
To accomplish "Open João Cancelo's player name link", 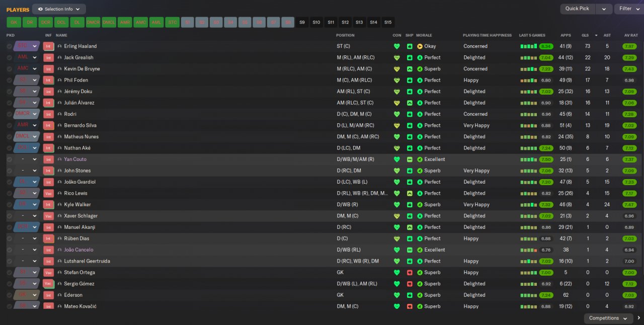I will click(78, 250).
